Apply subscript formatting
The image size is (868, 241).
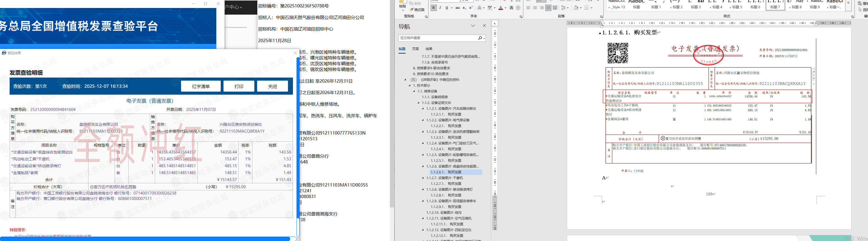click(464, 8)
